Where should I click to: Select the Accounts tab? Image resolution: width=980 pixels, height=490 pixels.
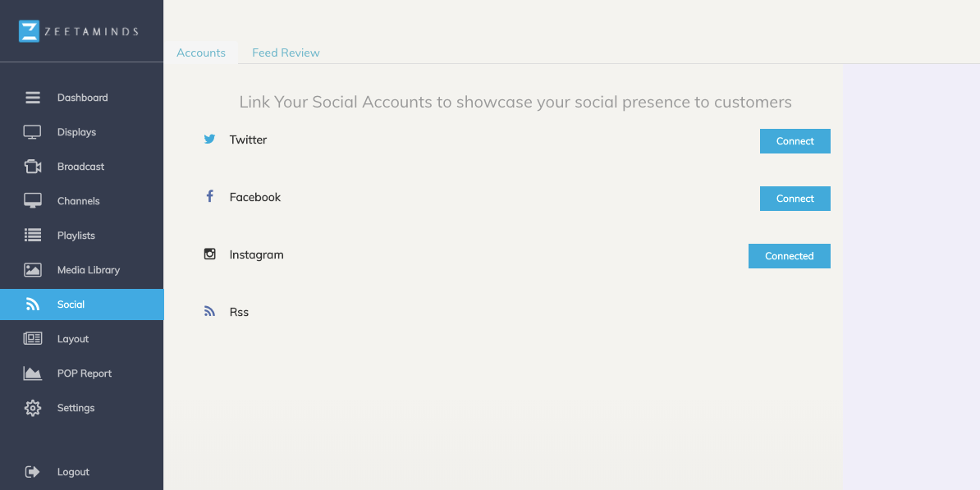(200, 53)
